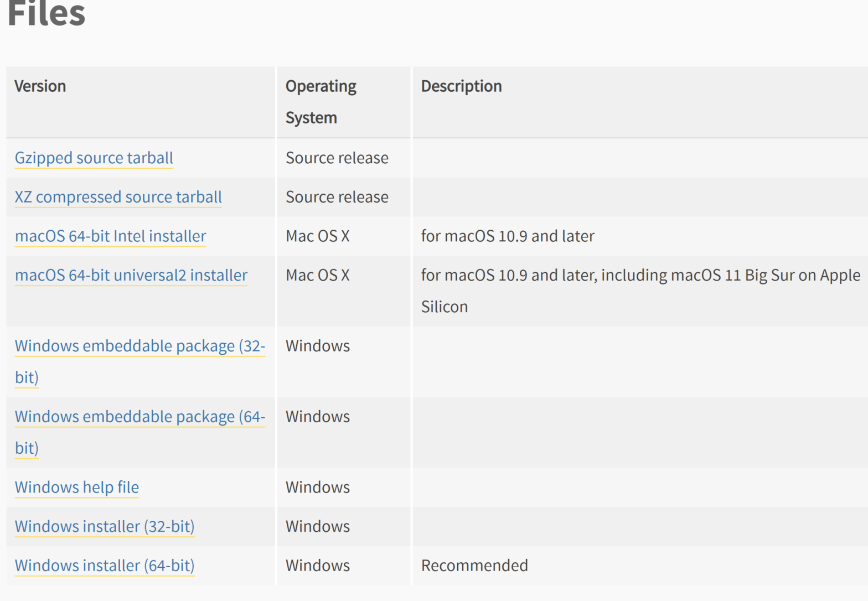The image size is (868, 601).
Task: Click the Description column header
Action: coord(461,86)
